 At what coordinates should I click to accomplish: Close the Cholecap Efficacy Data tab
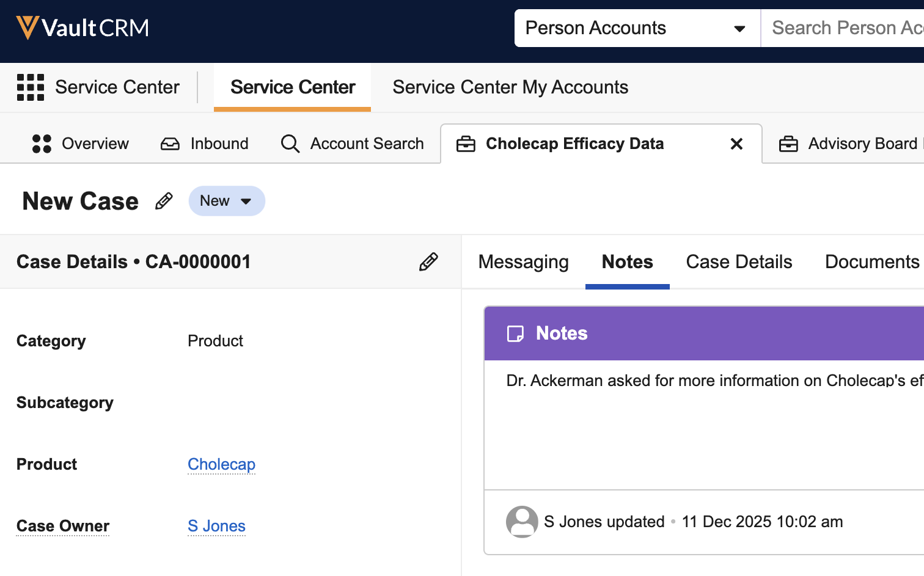click(x=736, y=144)
